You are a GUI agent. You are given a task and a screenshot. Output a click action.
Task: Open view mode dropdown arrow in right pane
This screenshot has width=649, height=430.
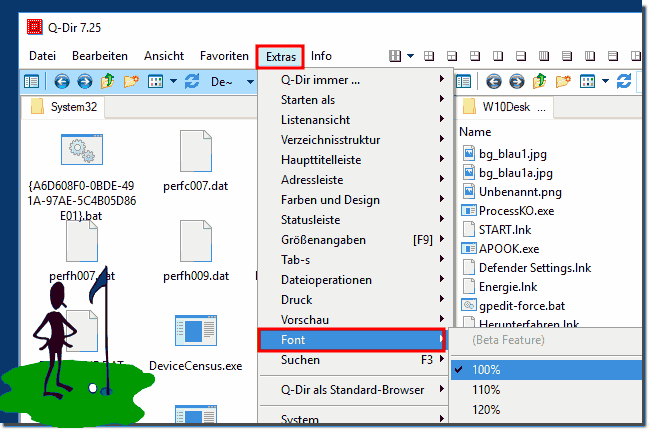(x=605, y=81)
